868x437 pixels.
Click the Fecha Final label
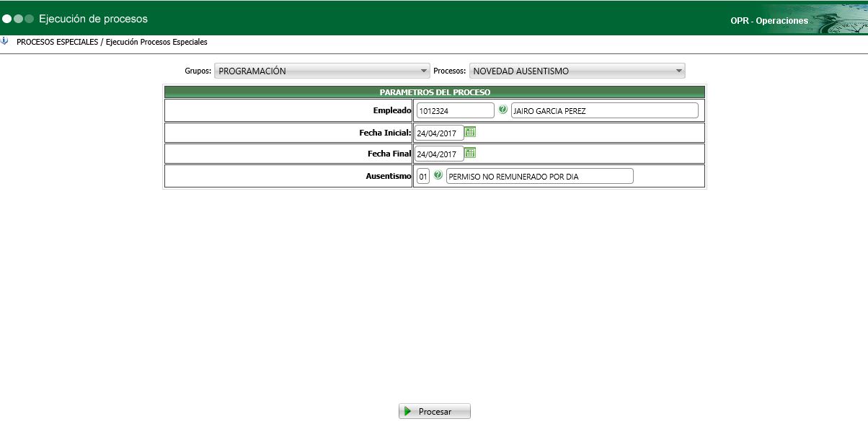pos(389,154)
